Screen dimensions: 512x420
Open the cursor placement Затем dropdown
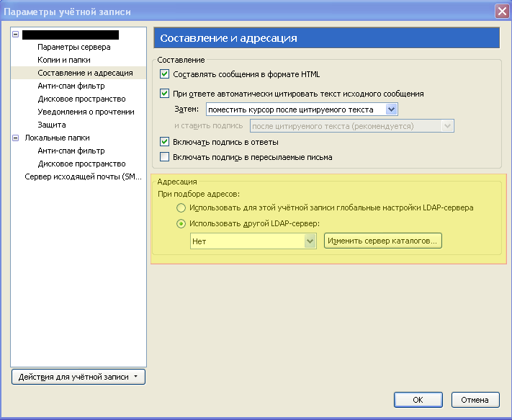[x=302, y=110]
